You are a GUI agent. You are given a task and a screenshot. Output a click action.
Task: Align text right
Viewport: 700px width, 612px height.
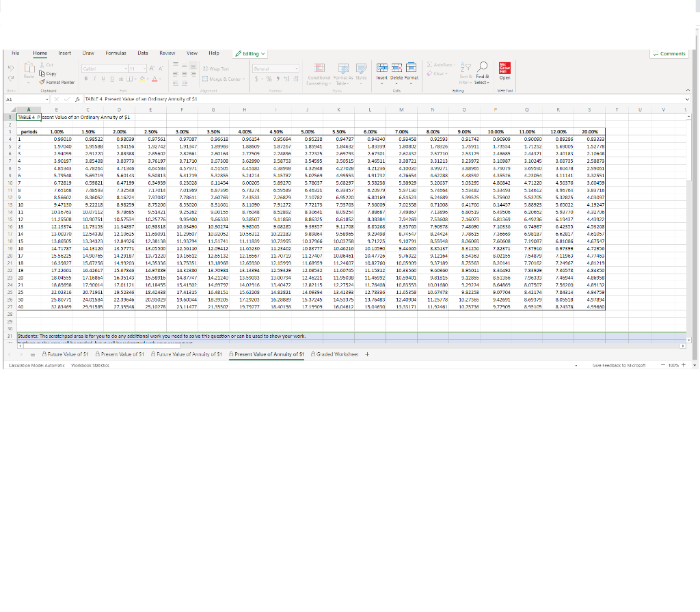coord(193,74)
